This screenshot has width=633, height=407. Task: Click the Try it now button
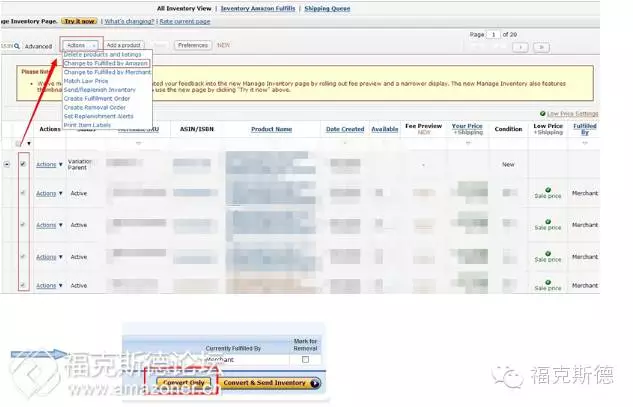tap(80, 21)
